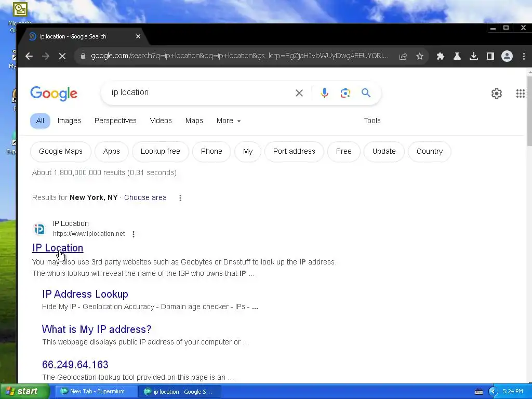
Task: Toggle the side panel icon
Action: point(490,56)
